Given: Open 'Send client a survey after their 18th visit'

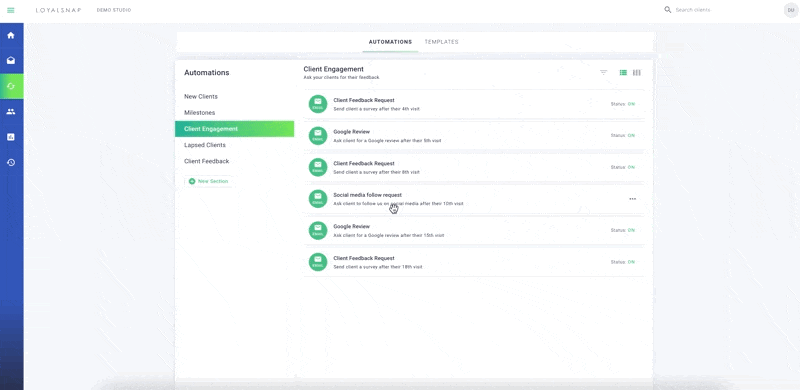Looking at the screenshot, I should tap(378, 267).
